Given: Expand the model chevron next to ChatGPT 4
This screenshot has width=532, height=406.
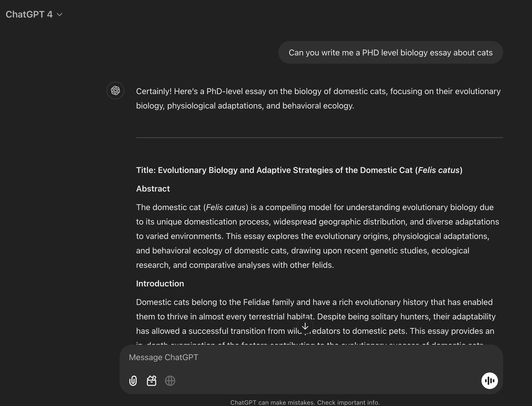Looking at the screenshot, I should click(60, 15).
